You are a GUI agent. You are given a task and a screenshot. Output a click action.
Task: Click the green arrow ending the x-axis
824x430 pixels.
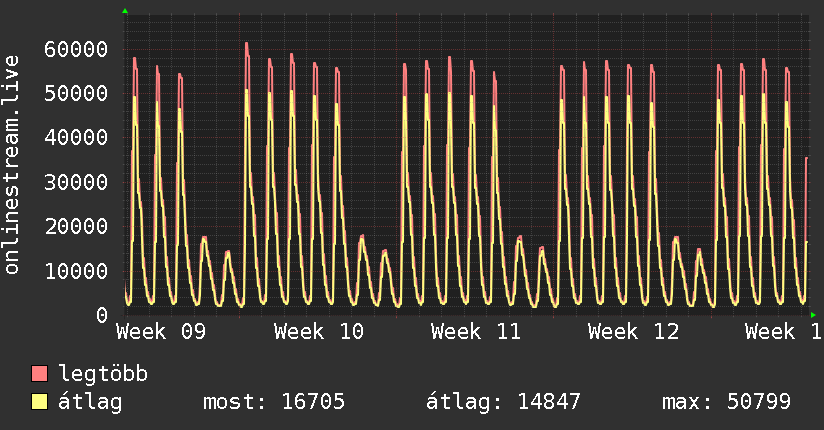tap(813, 315)
